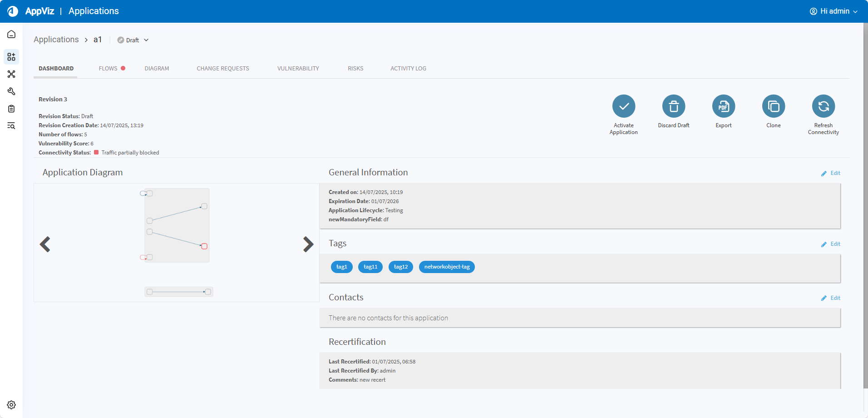The height and width of the screenshot is (418, 868).
Task: Click the Clone application icon
Action: pos(773,106)
